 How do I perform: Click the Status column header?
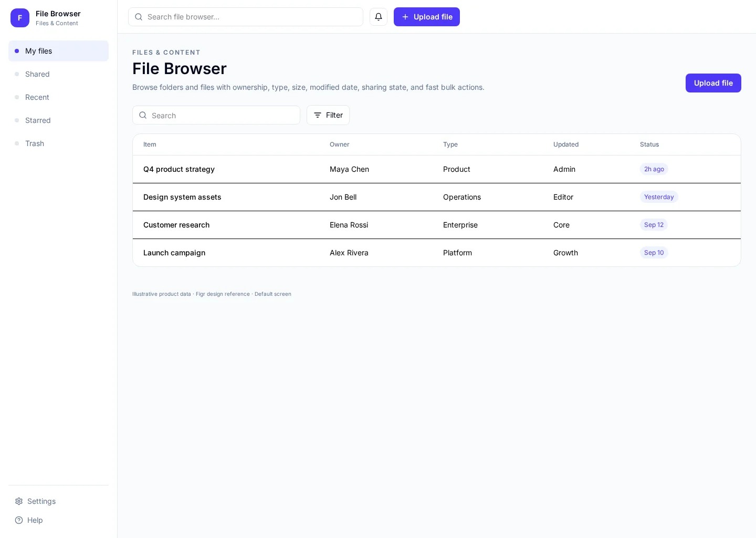click(x=649, y=144)
